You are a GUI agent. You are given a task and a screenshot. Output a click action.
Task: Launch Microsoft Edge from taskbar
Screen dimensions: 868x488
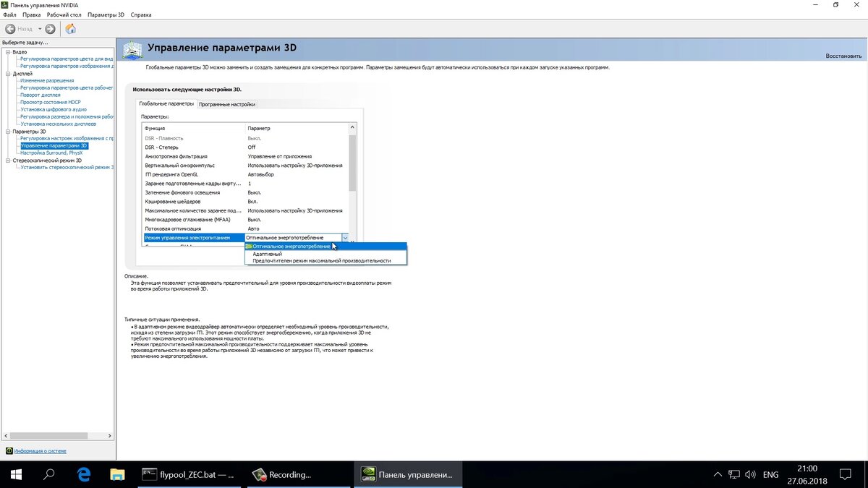tap(83, 475)
